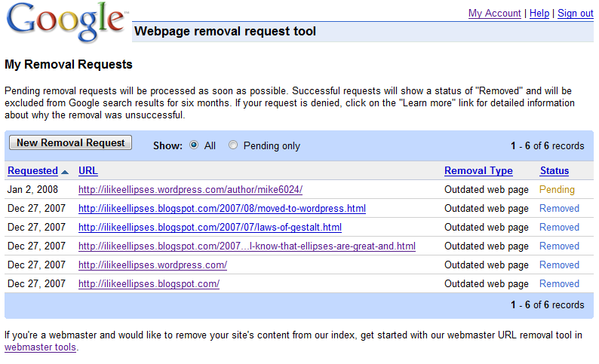Click Removed status for laws-of-gestalt row
The height and width of the screenshot is (364, 599).
click(x=559, y=228)
